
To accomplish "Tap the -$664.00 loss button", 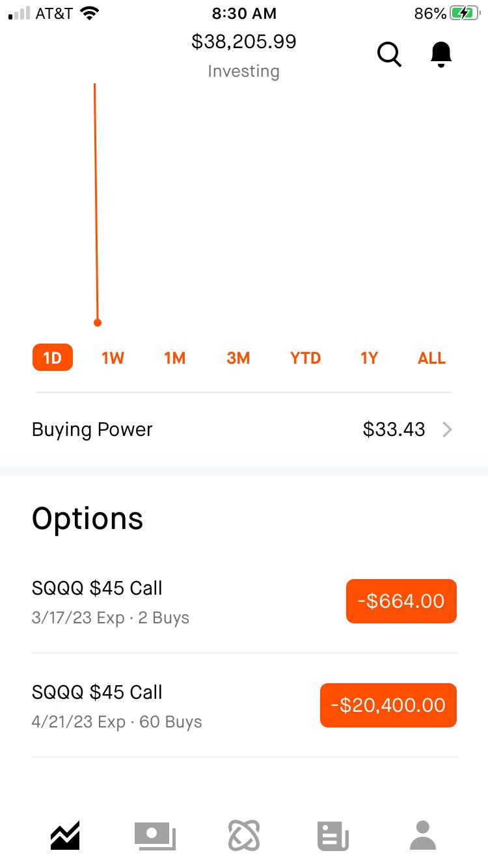I will coord(401,601).
